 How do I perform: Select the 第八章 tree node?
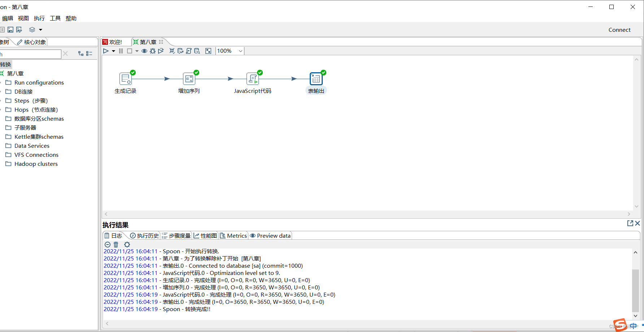[15, 73]
